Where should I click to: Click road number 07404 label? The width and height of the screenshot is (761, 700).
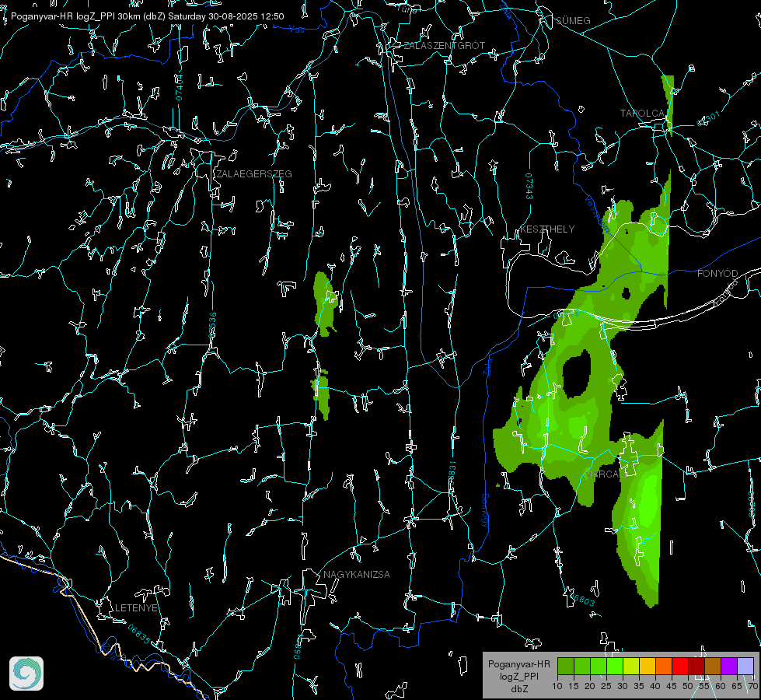click(180, 87)
